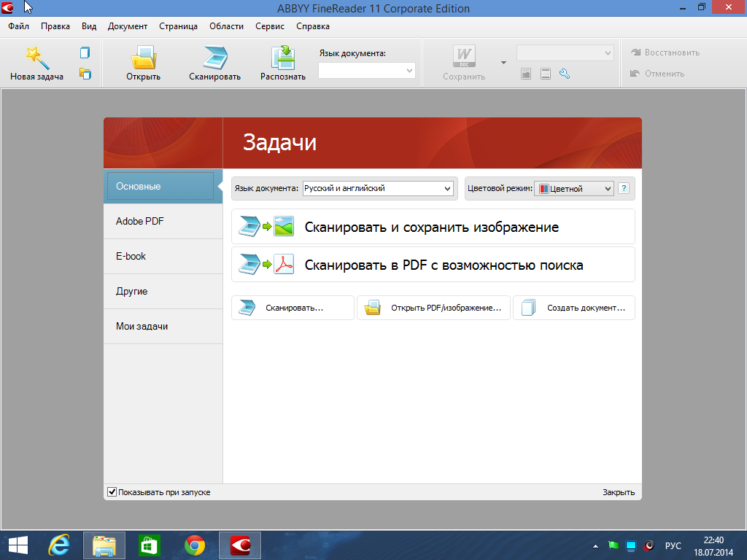
Task: Click the new blank document icon in toolbar
Action: click(x=85, y=52)
